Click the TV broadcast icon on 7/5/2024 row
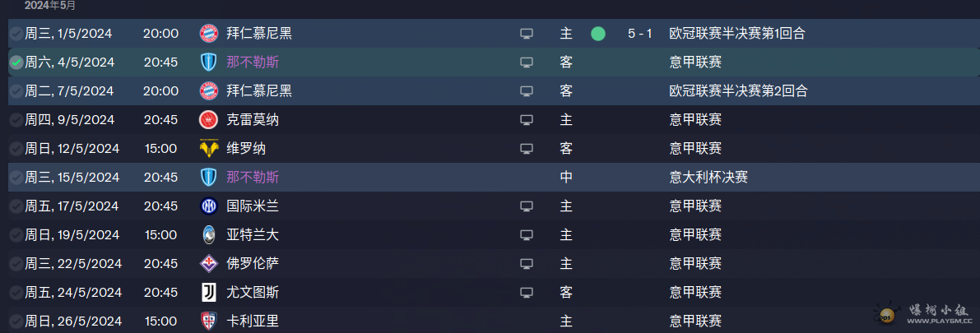Viewport: 980px width, 333px height. coord(527,91)
